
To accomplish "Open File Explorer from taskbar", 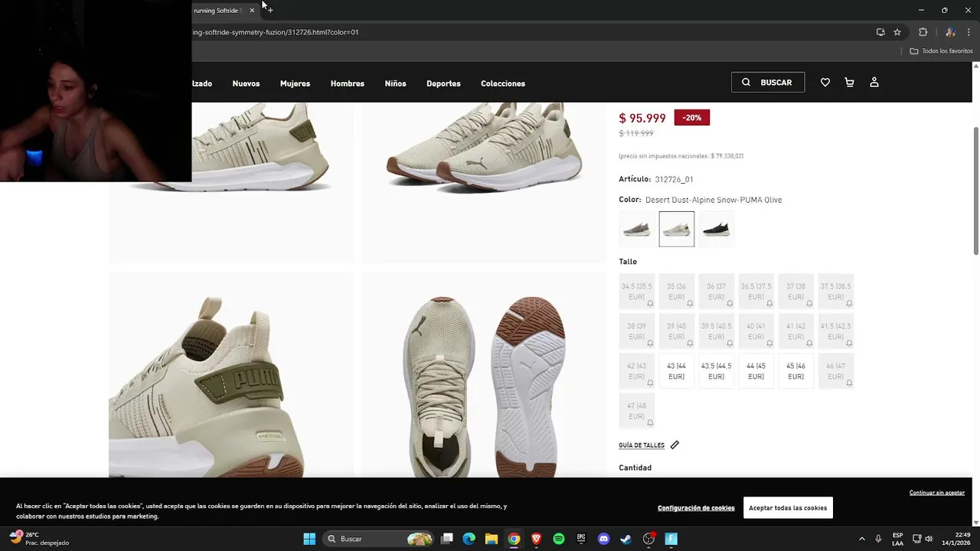I will pyautogui.click(x=492, y=539).
